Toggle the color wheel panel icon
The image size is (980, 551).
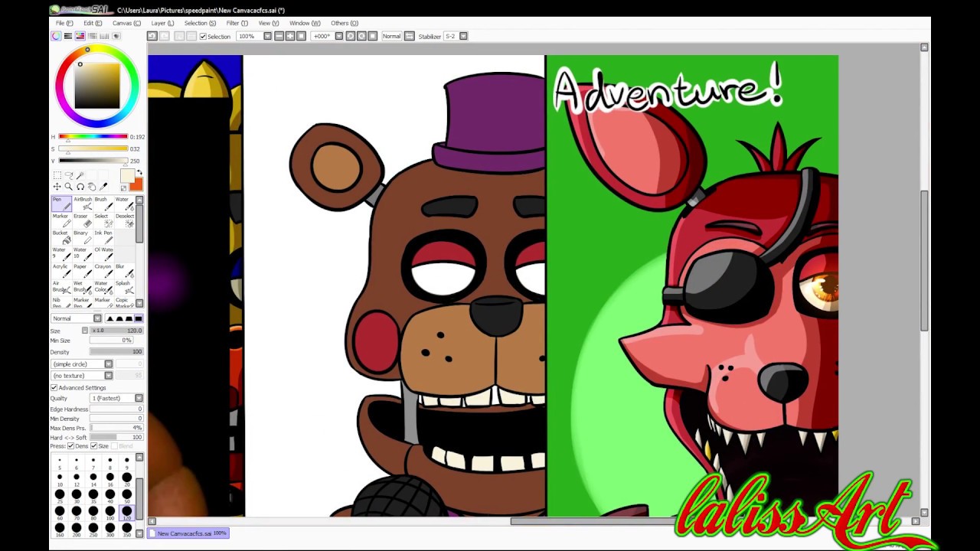point(56,36)
